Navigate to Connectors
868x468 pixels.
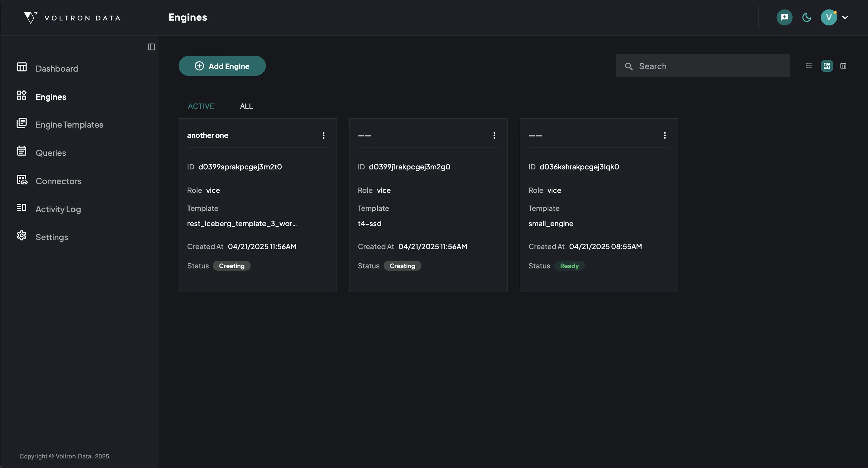coord(58,181)
